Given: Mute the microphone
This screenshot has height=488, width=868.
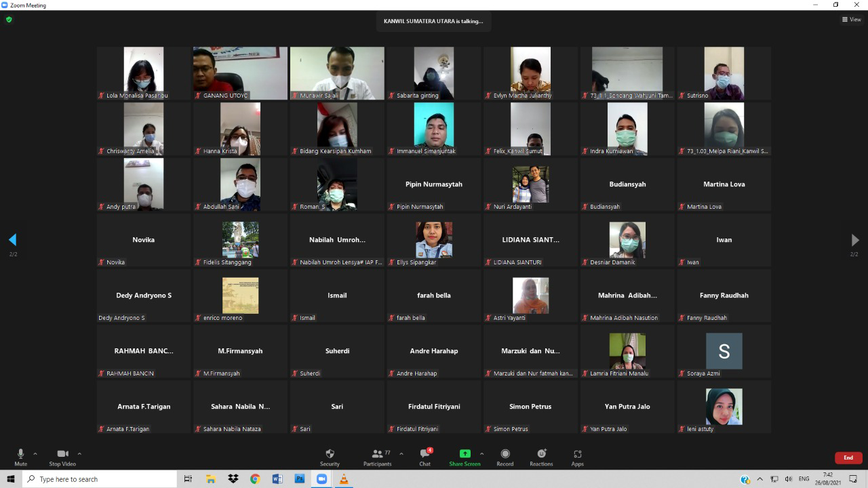Looking at the screenshot, I should coord(20,457).
